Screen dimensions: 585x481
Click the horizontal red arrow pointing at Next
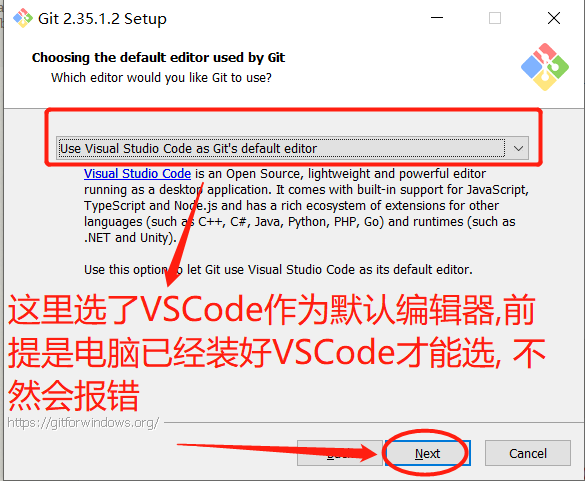(x=278, y=452)
